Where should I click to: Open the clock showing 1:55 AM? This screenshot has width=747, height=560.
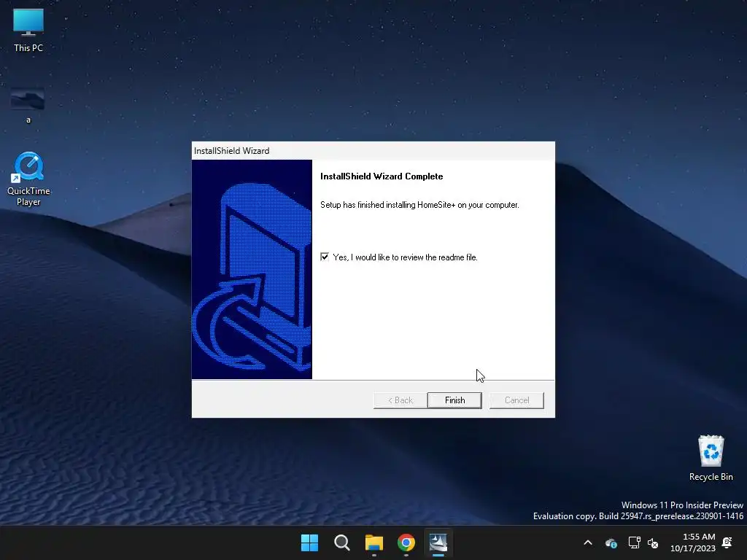(693, 542)
